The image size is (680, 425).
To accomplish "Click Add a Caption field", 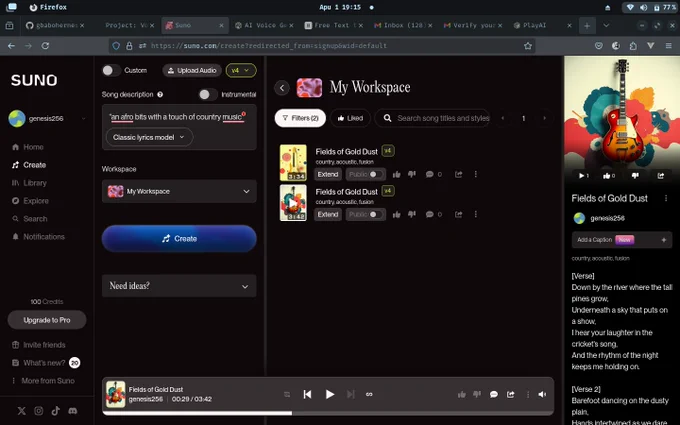I will pyautogui.click(x=622, y=240).
